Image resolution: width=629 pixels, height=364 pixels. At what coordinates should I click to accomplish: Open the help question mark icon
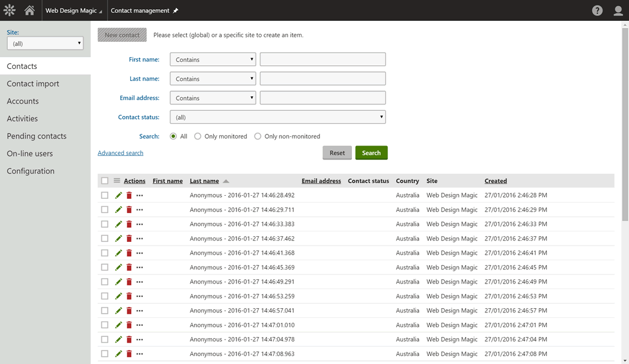coord(597,10)
